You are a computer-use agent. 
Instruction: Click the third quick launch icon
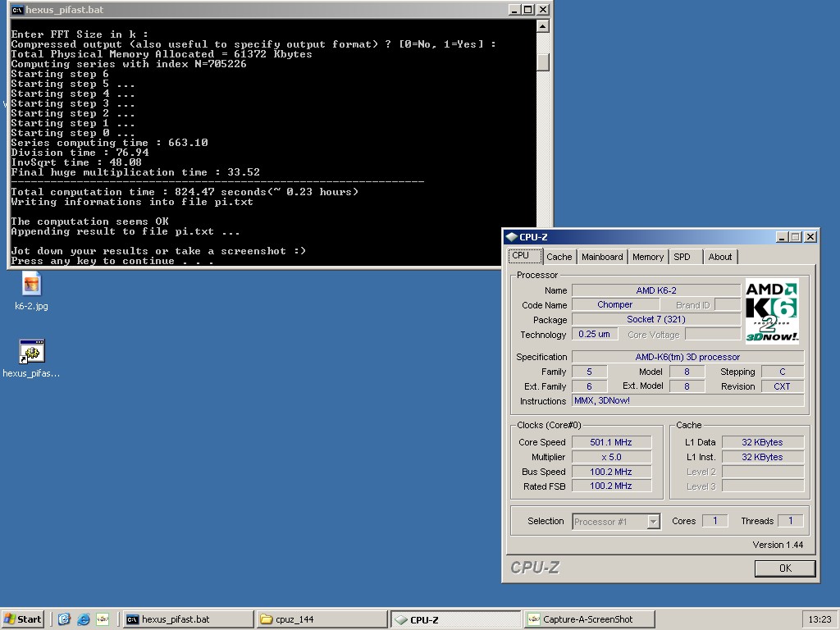(103, 619)
